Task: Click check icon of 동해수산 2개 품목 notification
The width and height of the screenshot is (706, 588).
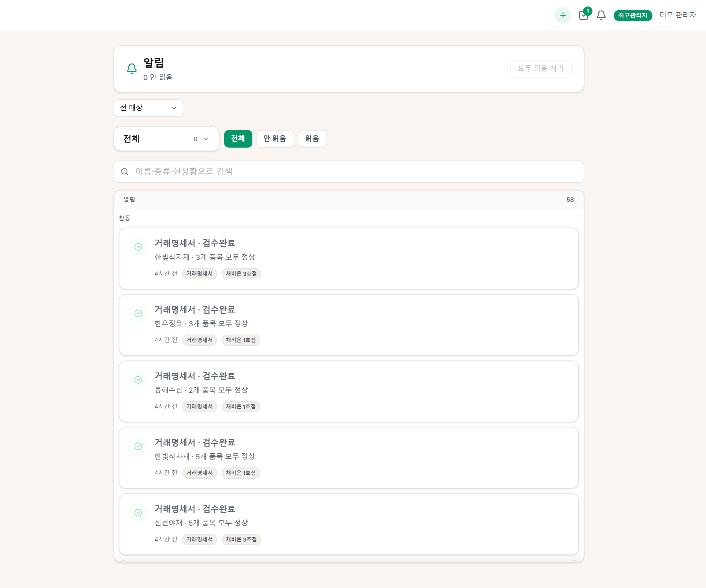Action: (138, 380)
